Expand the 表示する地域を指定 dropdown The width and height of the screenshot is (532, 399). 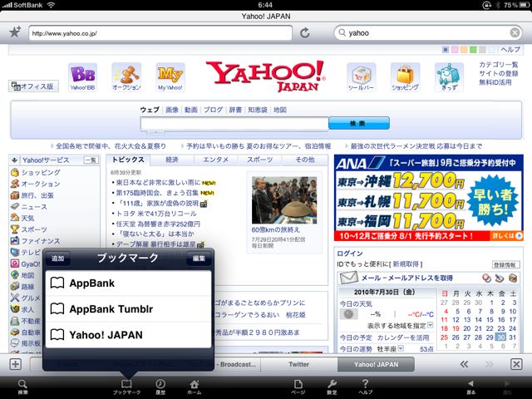coord(430,325)
